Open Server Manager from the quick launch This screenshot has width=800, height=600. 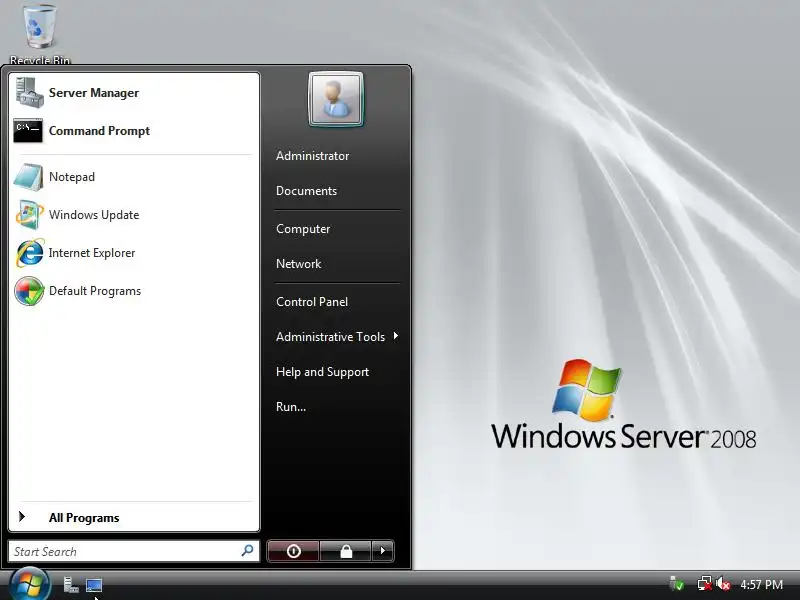click(x=71, y=585)
